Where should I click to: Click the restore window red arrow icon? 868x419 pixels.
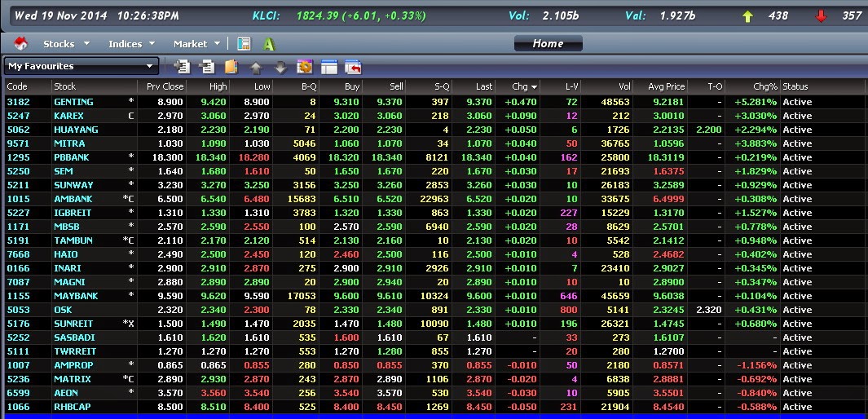tap(353, 67)
